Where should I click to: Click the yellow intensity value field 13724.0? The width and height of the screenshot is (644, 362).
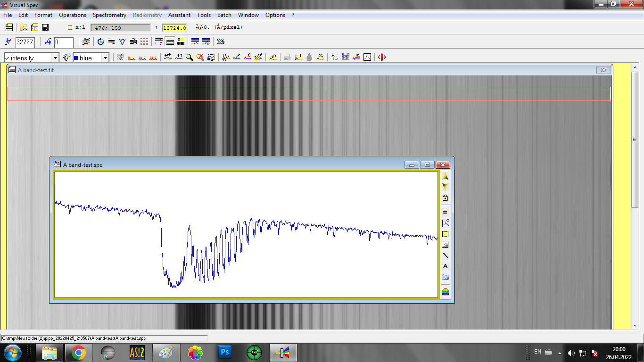point(174,28)
